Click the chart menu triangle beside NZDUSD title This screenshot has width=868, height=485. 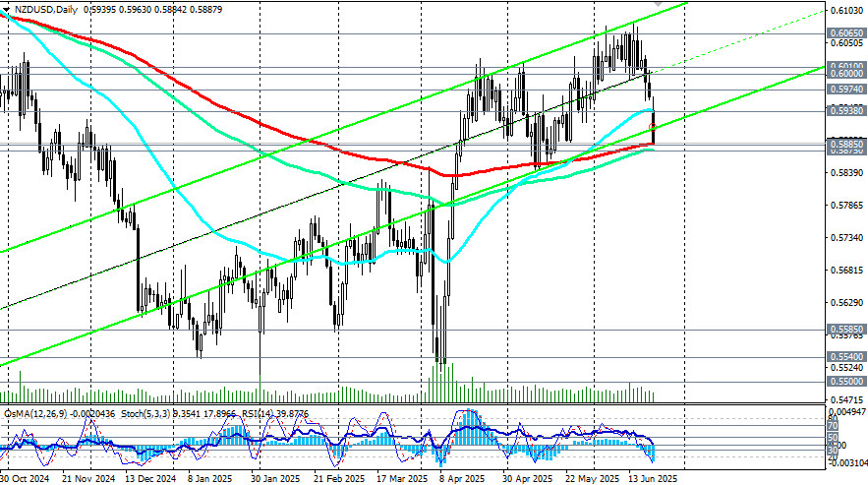point(6,10)
